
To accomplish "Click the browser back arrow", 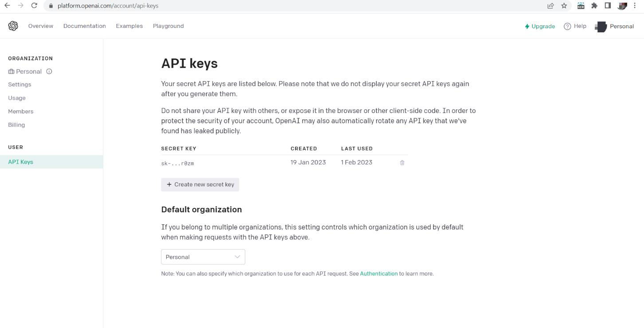I will click(x=7, y=6).
